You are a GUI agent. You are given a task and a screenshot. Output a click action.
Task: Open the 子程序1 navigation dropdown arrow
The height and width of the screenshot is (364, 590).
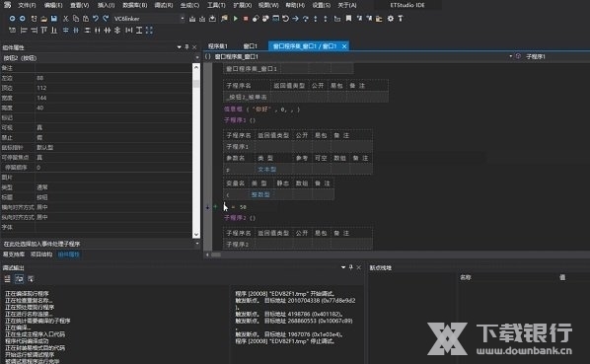click(511, 56)
